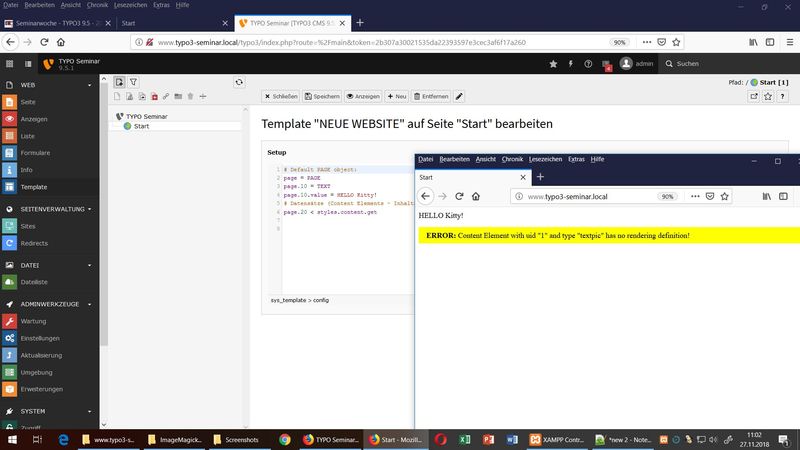Open the Sites module
The image size is (800, 450).
[28, 226]
